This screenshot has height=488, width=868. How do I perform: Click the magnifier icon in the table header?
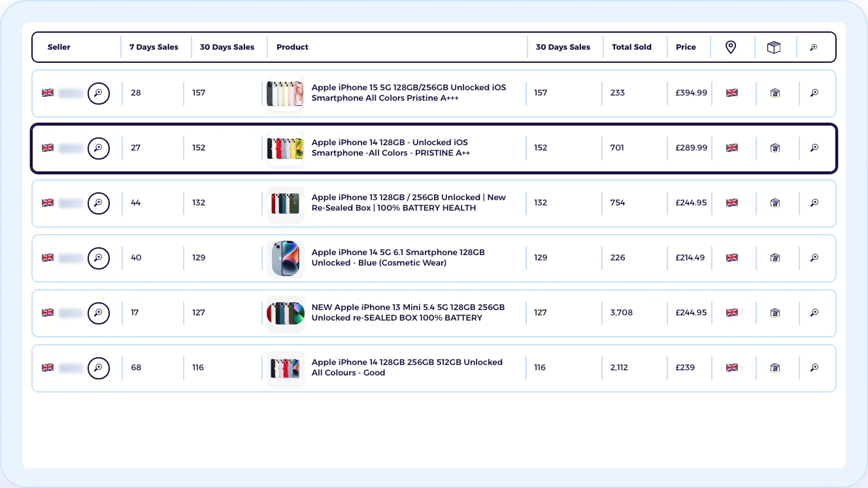click(x=814, y=47)
